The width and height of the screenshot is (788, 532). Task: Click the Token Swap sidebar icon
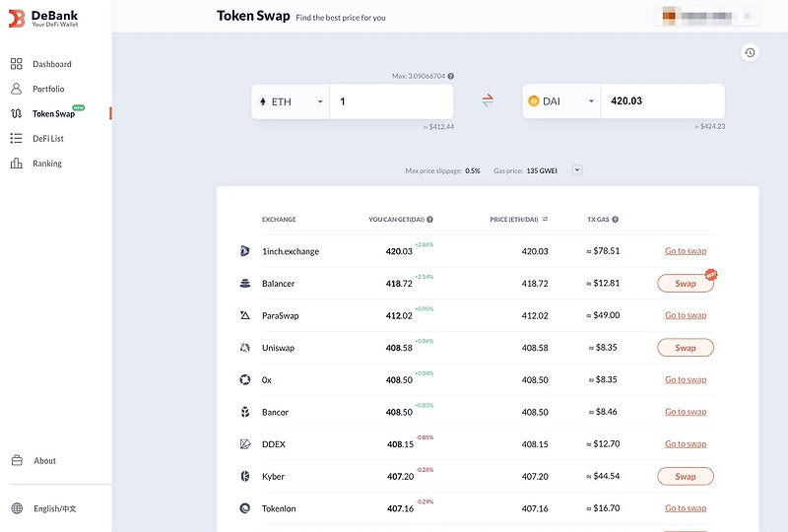[16, 113]
